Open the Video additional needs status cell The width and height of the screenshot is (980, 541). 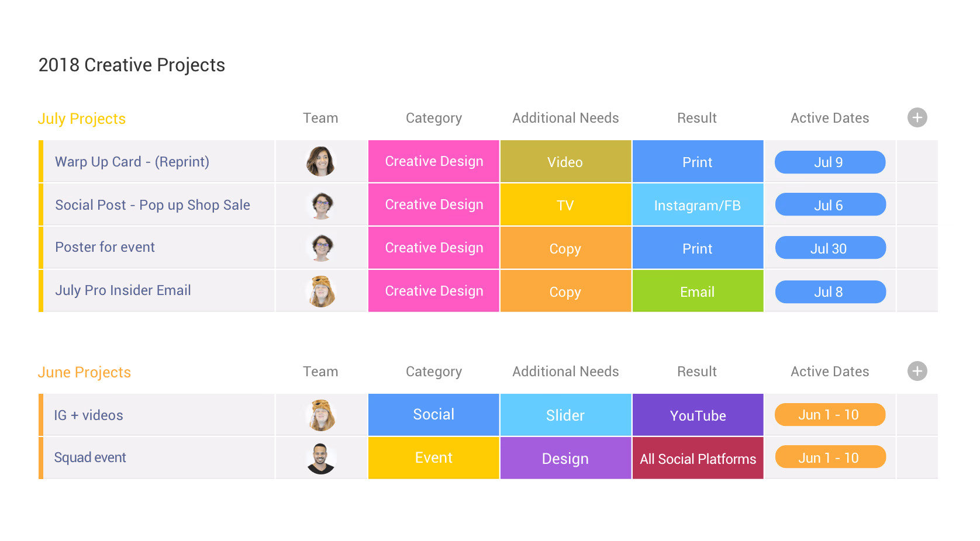click(x=565, y=162)
